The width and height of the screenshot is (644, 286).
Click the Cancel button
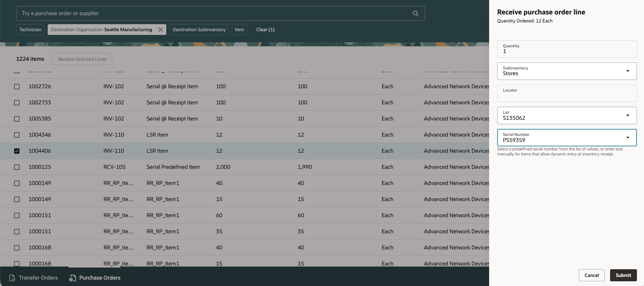click(x=592, y=275)
